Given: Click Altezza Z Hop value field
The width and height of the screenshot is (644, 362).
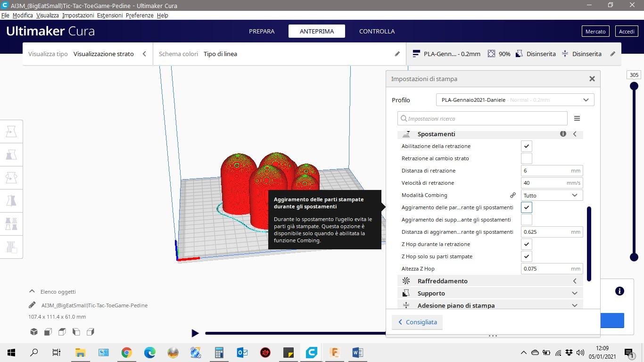Looking at the screenshot, I should (x=552, y=269).
